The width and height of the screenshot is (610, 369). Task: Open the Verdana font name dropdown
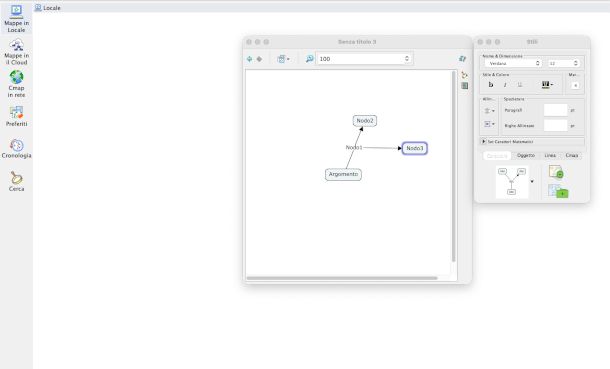point(513,63)
